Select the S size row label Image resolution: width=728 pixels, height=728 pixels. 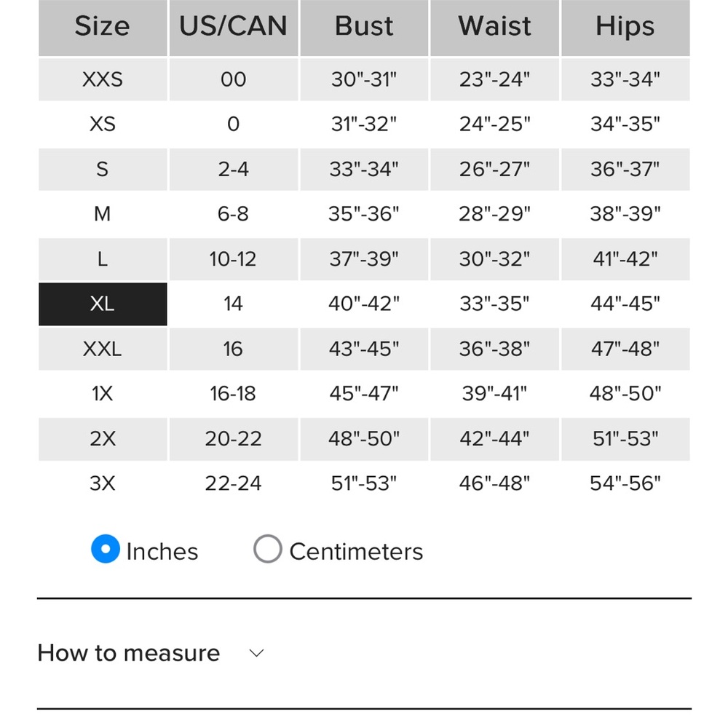click(103, 170)
